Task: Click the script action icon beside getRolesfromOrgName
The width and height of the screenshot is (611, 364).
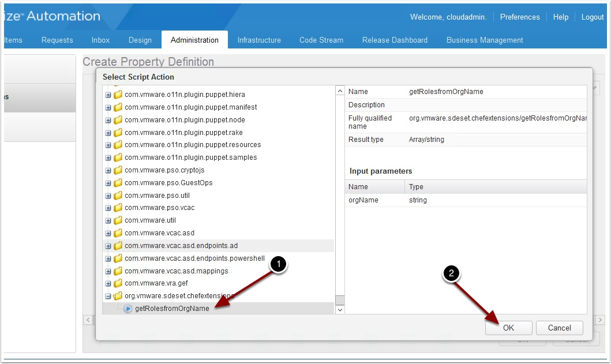Action: pyautogui.click(x=128, y=309)
